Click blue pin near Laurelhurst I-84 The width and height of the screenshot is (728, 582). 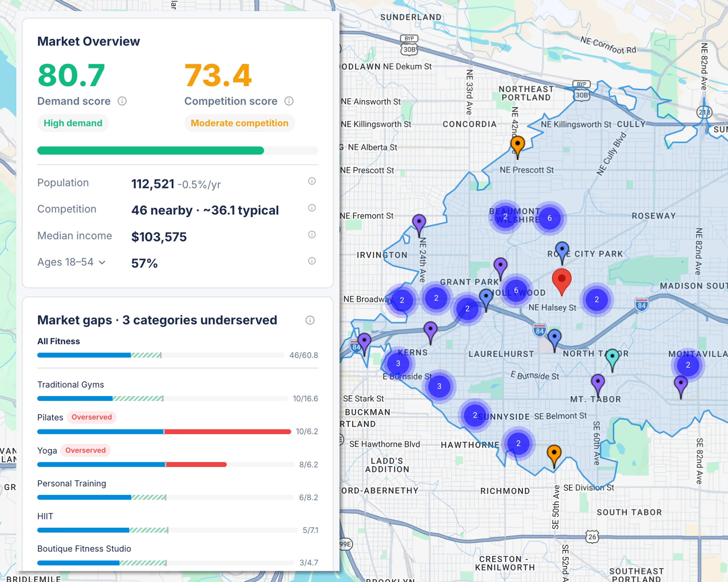tap(554, 340)
